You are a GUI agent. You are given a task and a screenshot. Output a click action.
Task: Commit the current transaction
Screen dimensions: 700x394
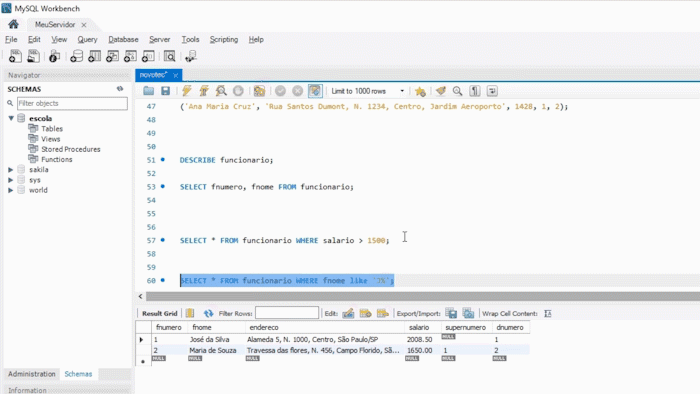click(280, 91)
